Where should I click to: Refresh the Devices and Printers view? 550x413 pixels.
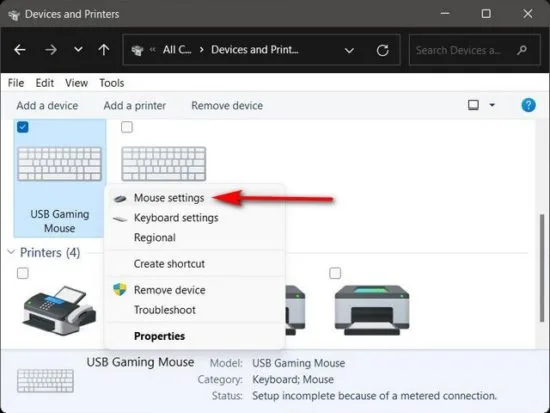coord(383,50)
